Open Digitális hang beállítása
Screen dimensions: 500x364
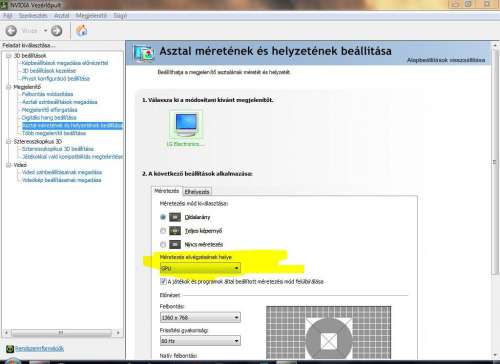coord(49,118)
